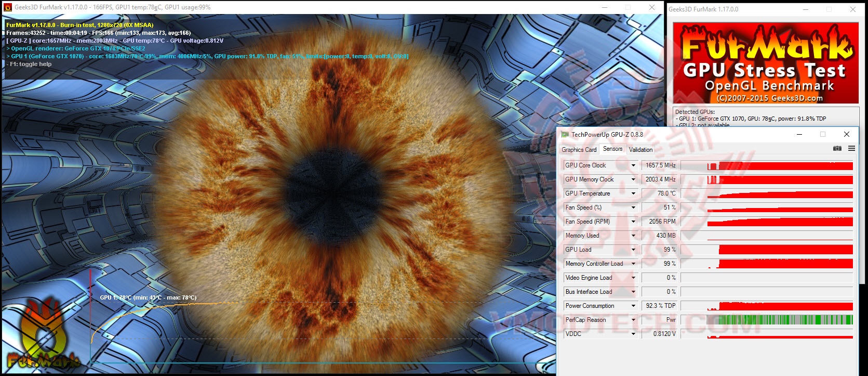
Task: Expand the Power Consumption sensor dropdown
Action: click(x=633, y=306)
